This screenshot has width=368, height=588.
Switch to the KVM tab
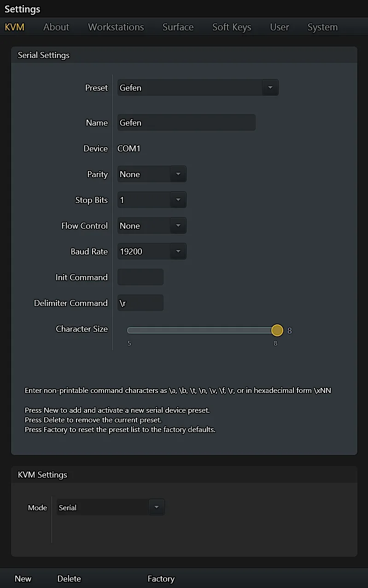15,27
